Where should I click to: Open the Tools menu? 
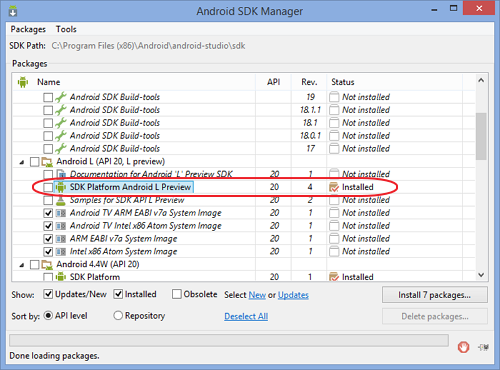(x=66, y=29)
